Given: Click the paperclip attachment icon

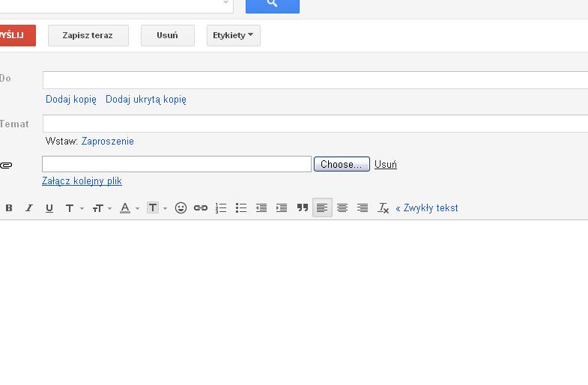Looking at the screenshot, I should [x=6, y=165].
